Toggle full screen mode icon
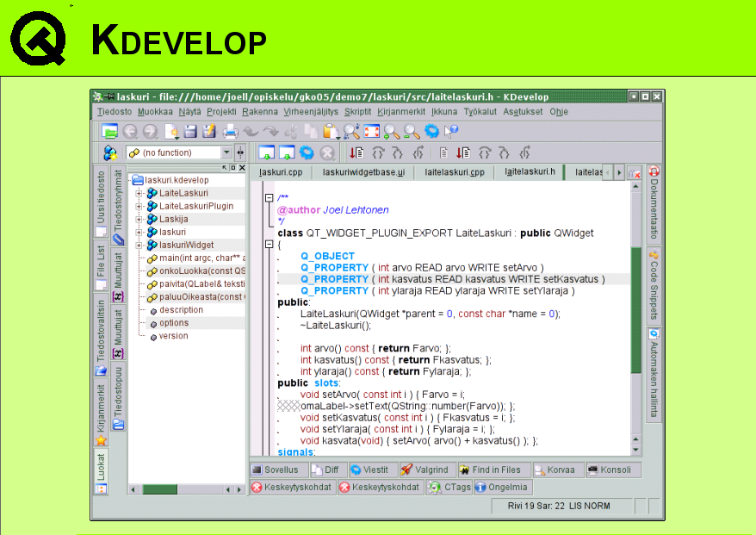This screenshot has height=535, width=756. coord(372,131)
